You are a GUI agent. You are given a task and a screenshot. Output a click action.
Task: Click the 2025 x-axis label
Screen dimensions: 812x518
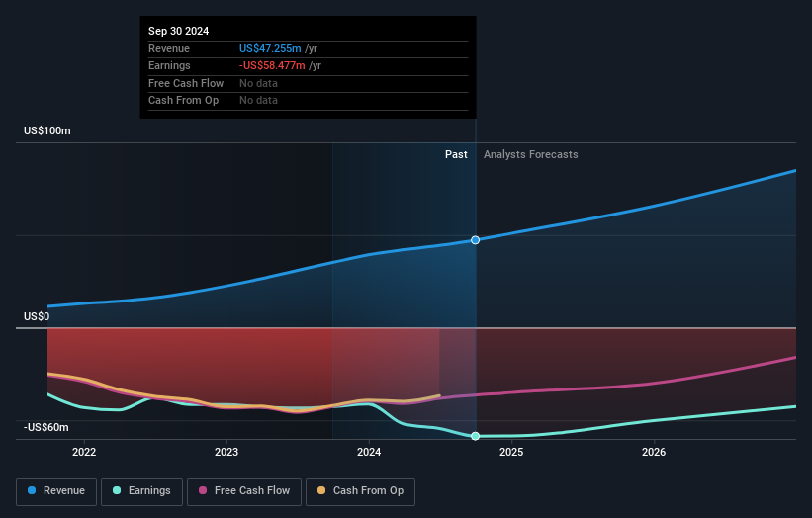tap(511, 453)
